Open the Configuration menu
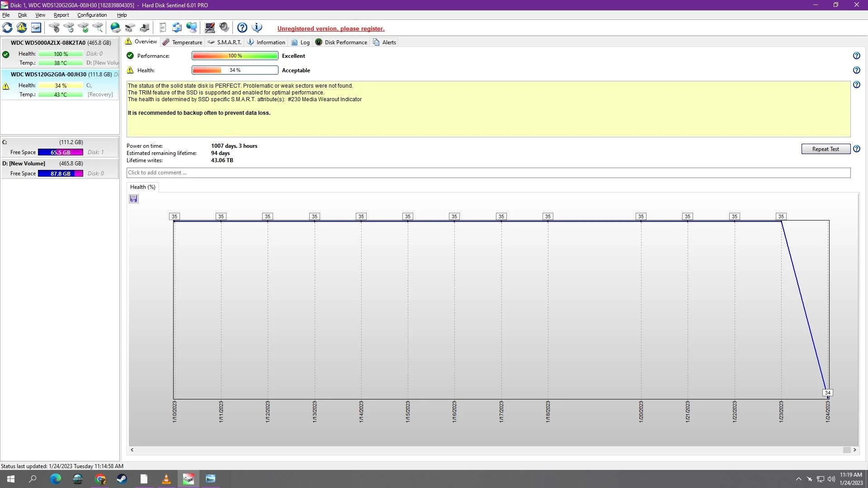The height and width of the screenshot is (488, 868). (92, 15)
